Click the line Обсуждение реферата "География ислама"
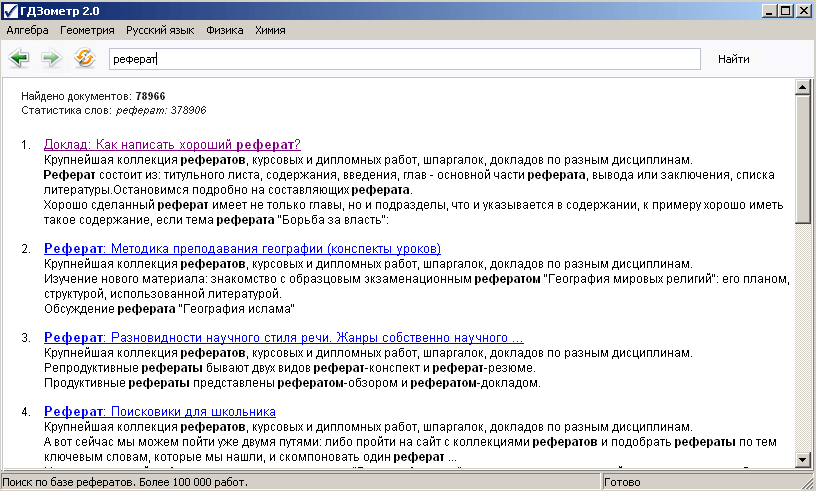 pos(169,309)
